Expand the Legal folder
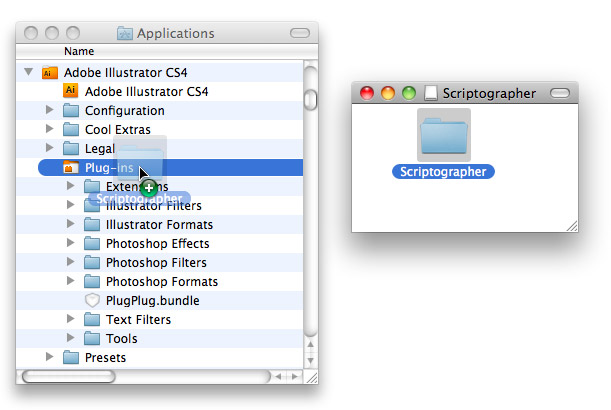This screenshot has width=611, height=410. pyautogui.click(x=49, y=148)
